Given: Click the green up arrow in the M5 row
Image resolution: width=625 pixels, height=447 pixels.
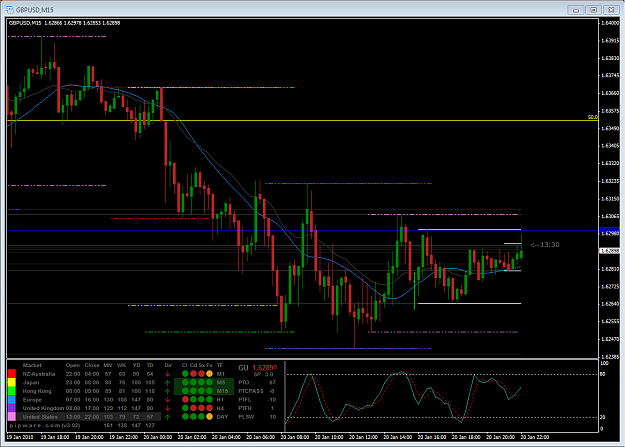Looking at the screenshot, I should pos(168,383).
